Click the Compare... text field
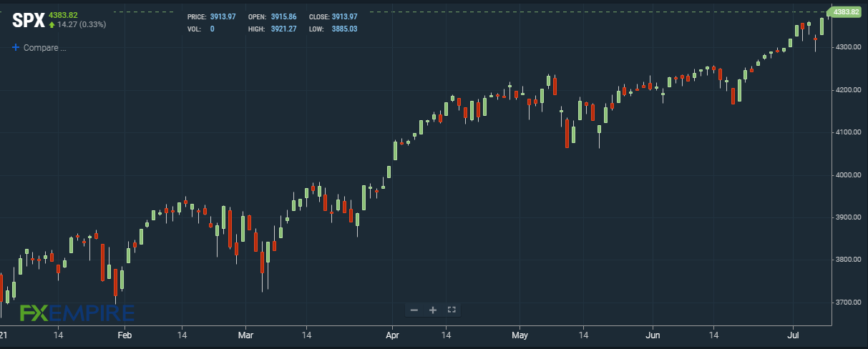Viewport: 868px width, 349px height. pos(44,48)
